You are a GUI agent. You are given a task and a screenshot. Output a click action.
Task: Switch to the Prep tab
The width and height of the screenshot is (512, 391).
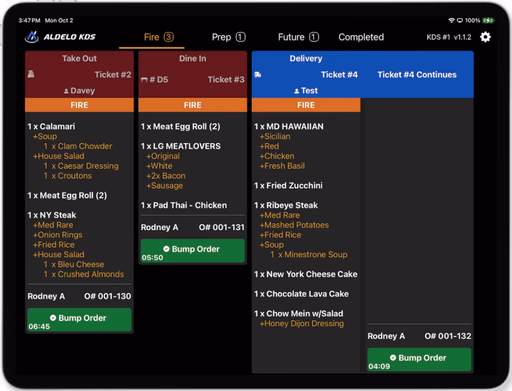pos(229,37)
